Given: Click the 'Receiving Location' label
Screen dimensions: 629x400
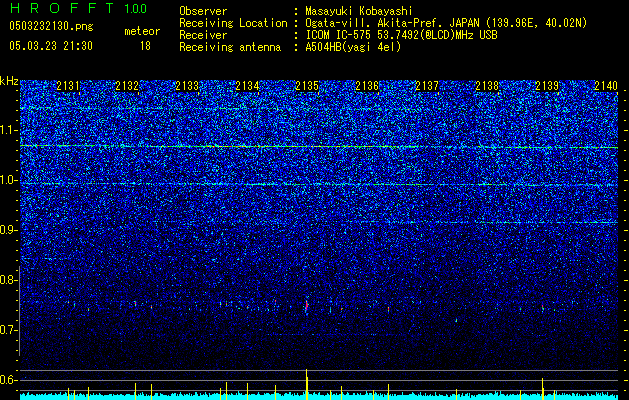Looking at the screenshot, I should tap(233, 23).
